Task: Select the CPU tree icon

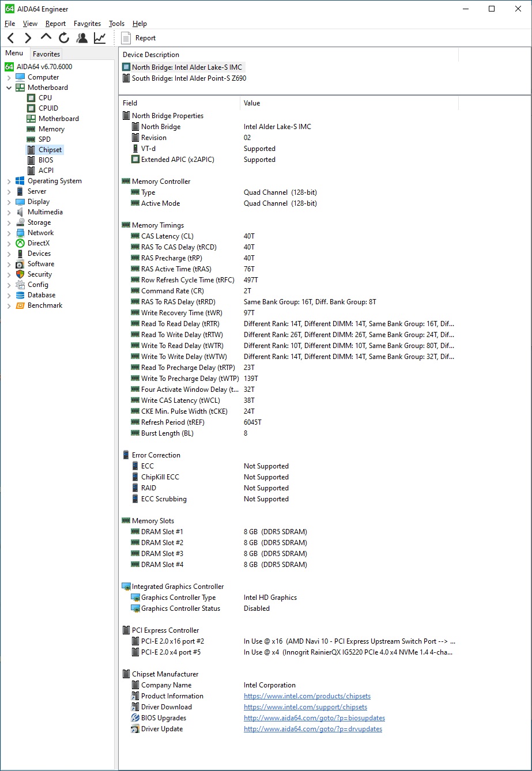Action: pyautogui.click(x=31, y=98)
